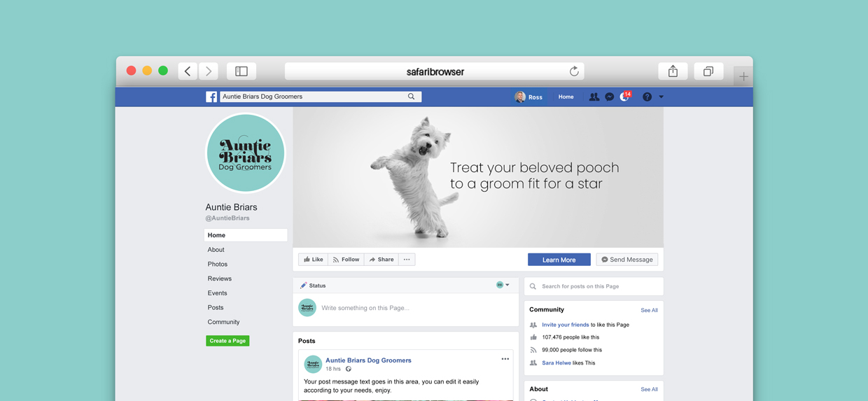Click the @AuntieBriars handle text
Image resolution: width=868 pixels, height=401 pixels.
(227, 218)
